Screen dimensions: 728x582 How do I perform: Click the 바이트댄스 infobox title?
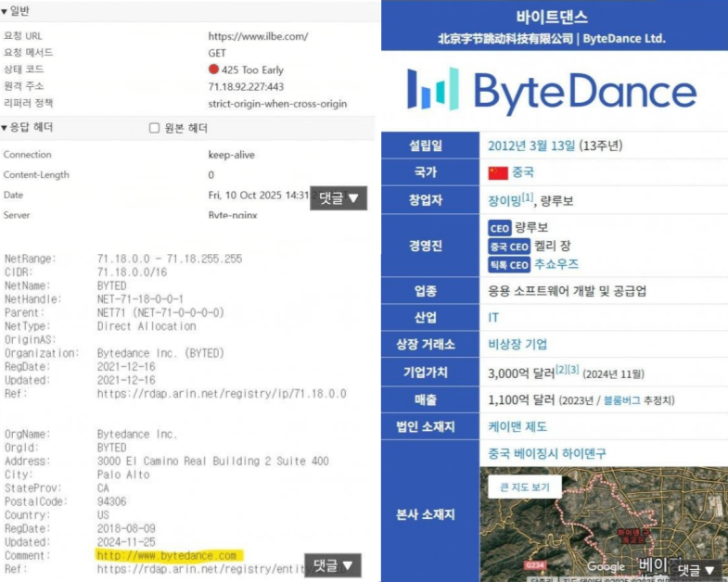tap(552, 18)
